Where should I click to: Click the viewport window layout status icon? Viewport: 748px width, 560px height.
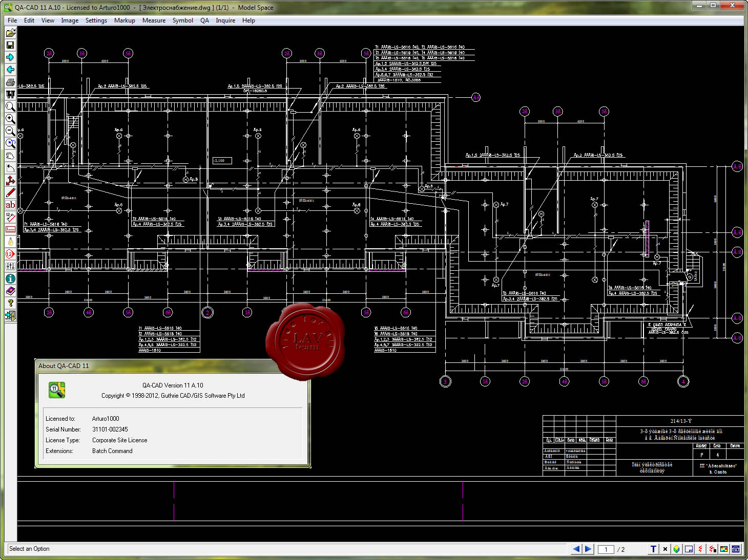689,549
